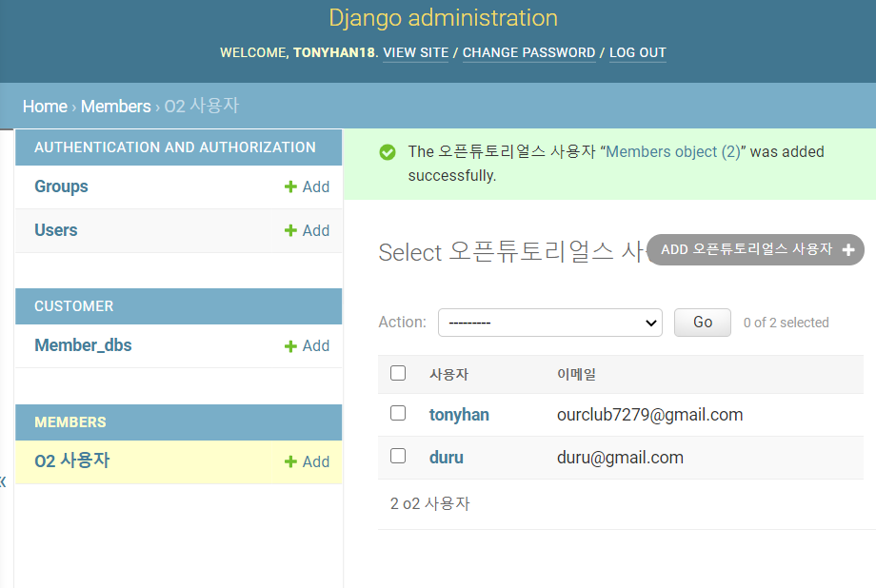The image size is (876, 588).
Task: Open CHANGE PASSWORD link
Action: 529,52
